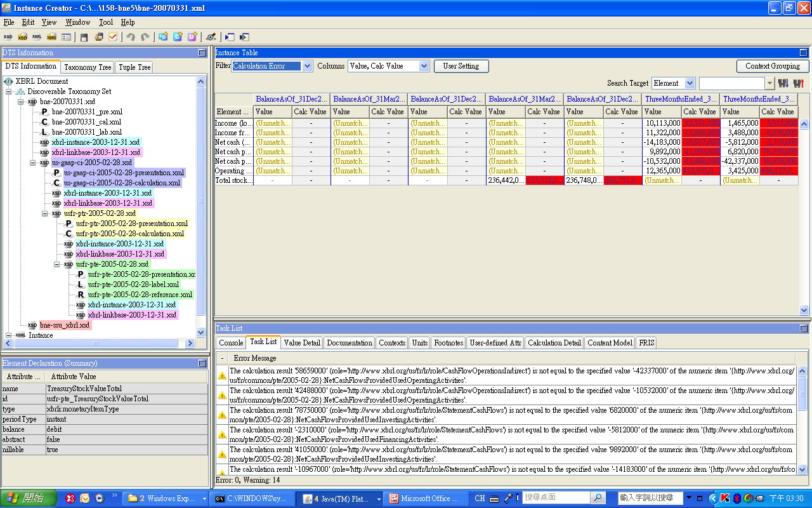The width and height of the screenshot is (812, 508).
Task: Maximize the DTS Information panel
Action: [x=202, y=53]
